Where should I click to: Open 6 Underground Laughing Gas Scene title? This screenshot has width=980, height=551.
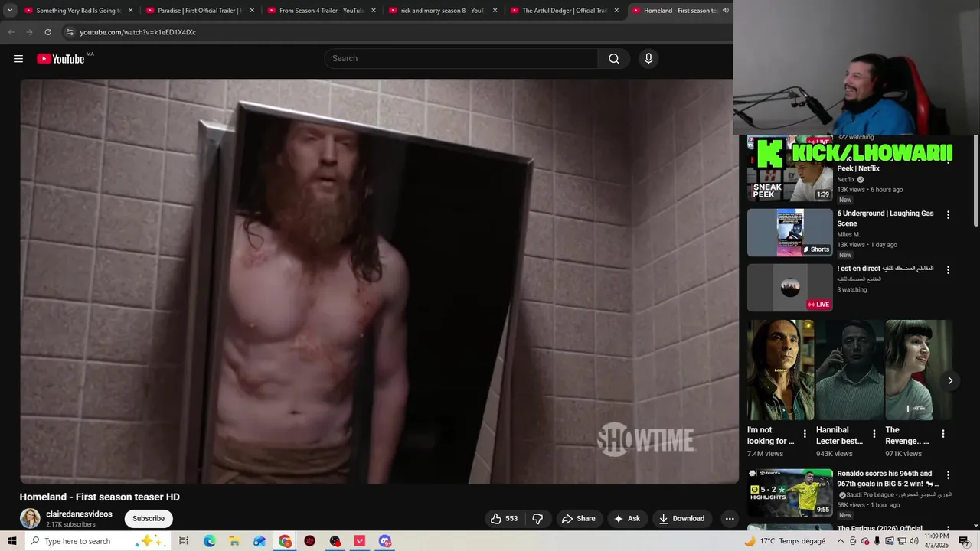coord(885,218)
